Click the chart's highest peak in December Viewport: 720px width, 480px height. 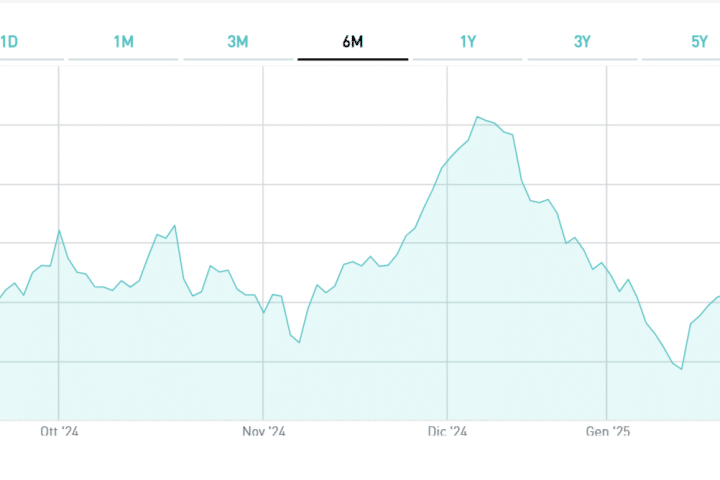coord(478,117)
